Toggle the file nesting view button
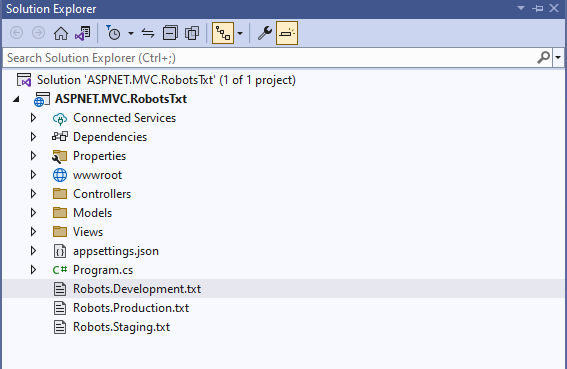The height and width of the screenshot is (369, 567). click(x=223, y=33)
